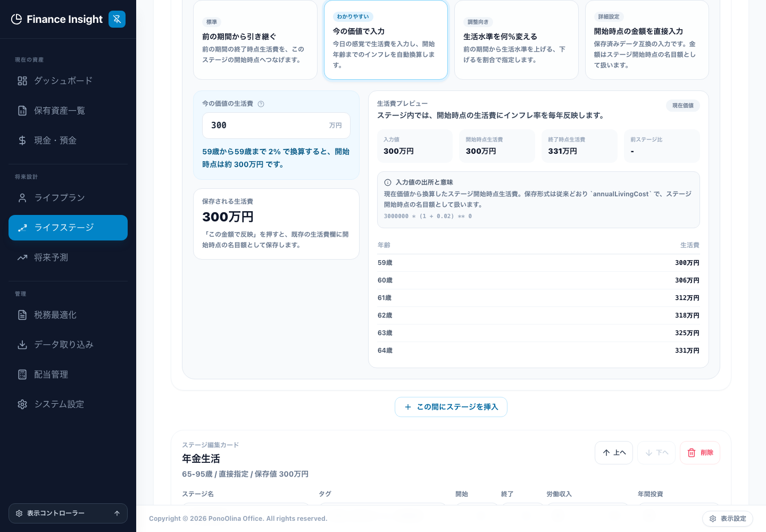766x532 pixels.
Task: Toggle the sidebar pin button
Action: (117, 19)
